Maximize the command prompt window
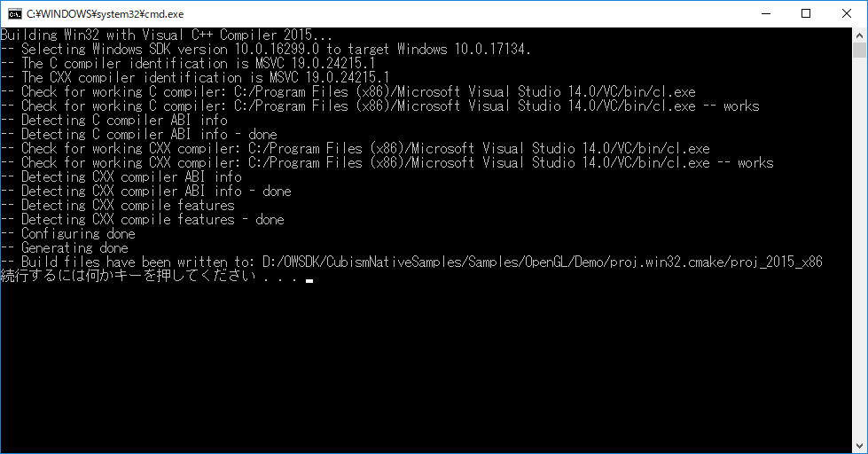Viewport: 868px width, 454px height. click(x=806, y=14)
